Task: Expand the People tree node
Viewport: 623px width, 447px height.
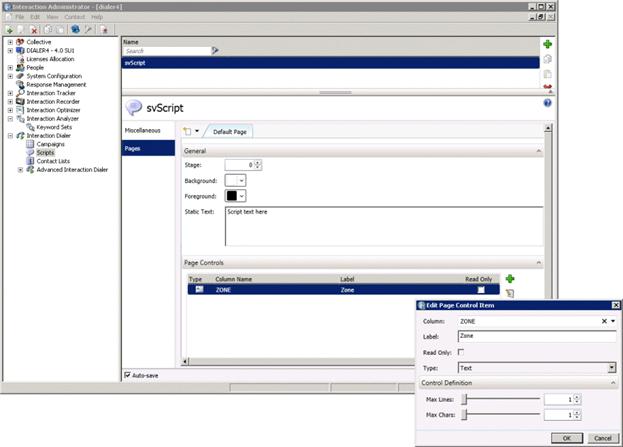Action: (10, 68)
